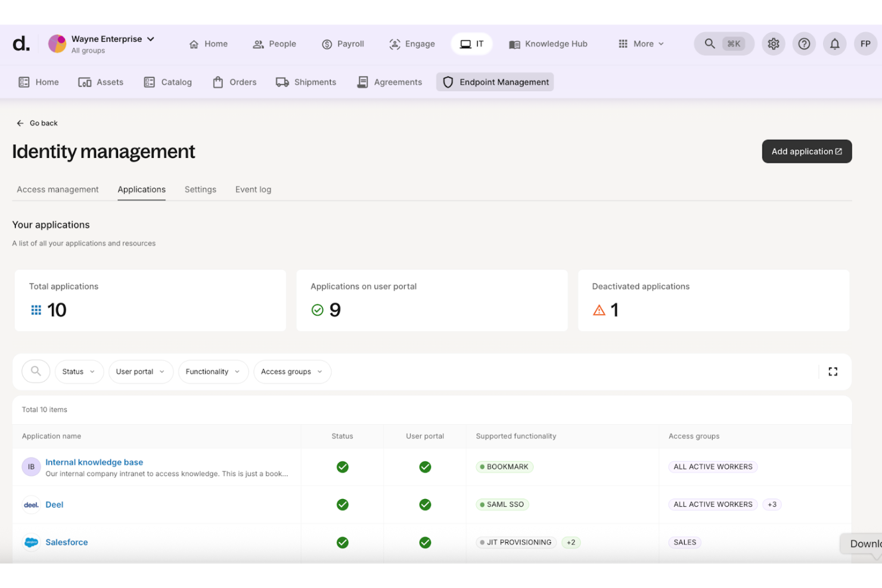
Task: Click the Deel status checkmark
Action: (342, 504)
